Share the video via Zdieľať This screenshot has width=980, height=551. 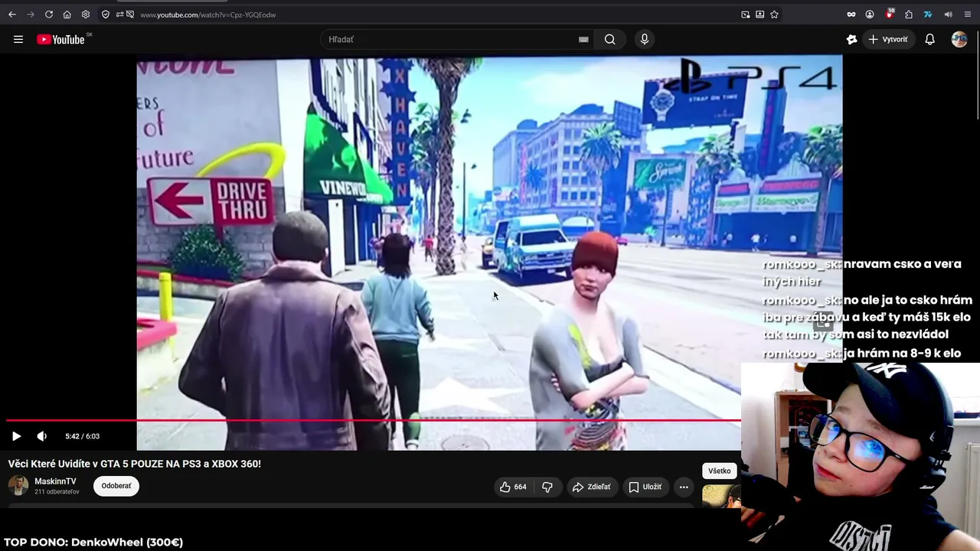[x=592, y=487]
